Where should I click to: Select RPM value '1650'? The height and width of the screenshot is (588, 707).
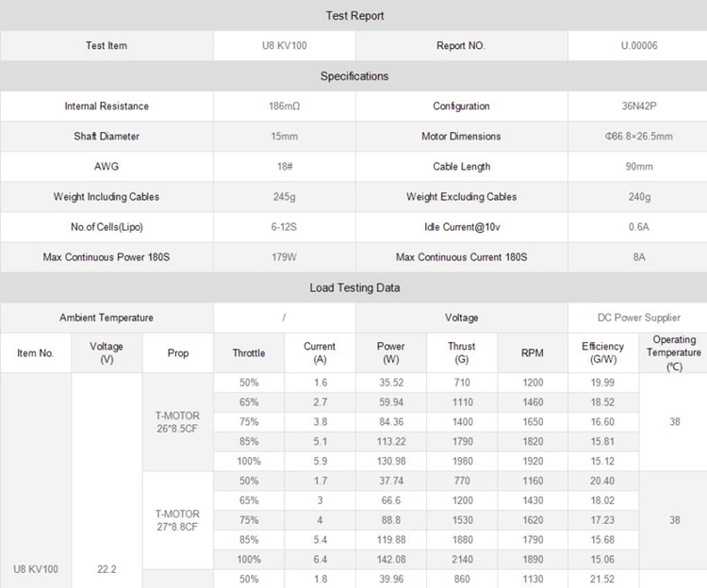point(533,422)
